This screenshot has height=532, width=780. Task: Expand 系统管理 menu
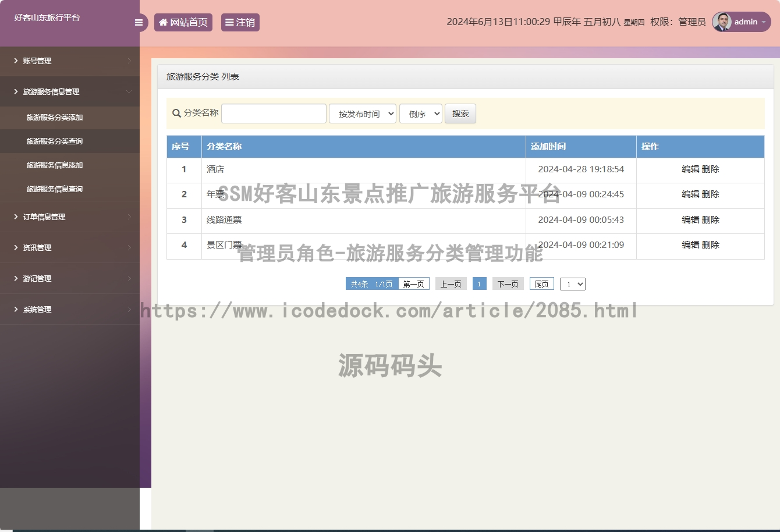point(70,310)
